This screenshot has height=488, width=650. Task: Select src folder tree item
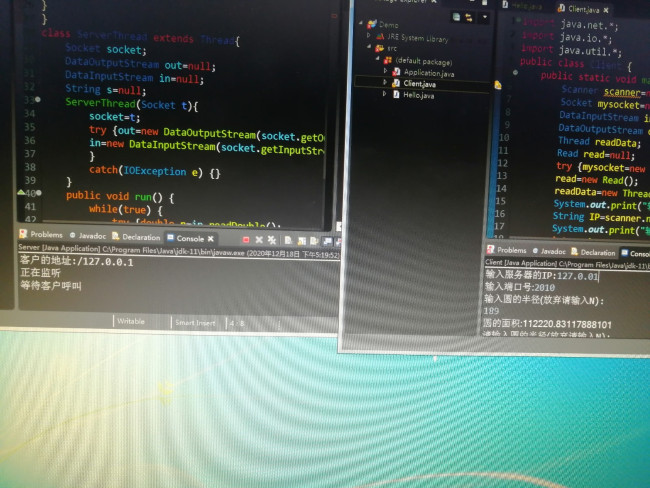tap(392, 48)
